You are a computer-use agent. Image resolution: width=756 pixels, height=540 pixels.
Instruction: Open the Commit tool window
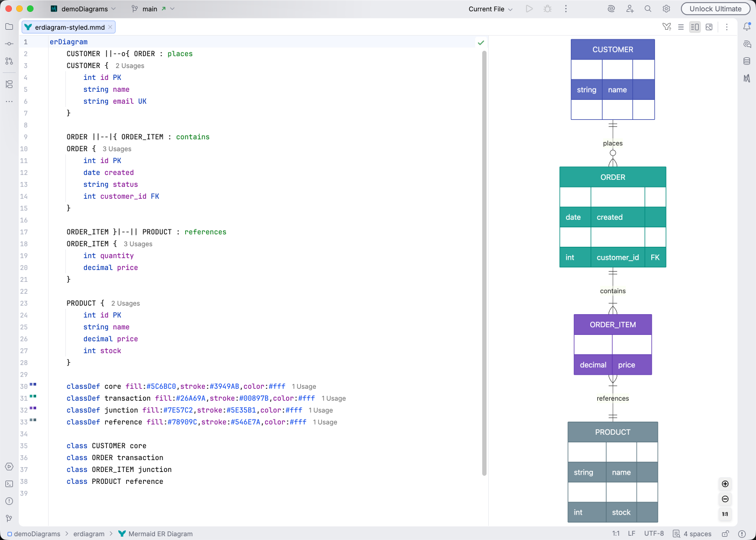(9, 43)
